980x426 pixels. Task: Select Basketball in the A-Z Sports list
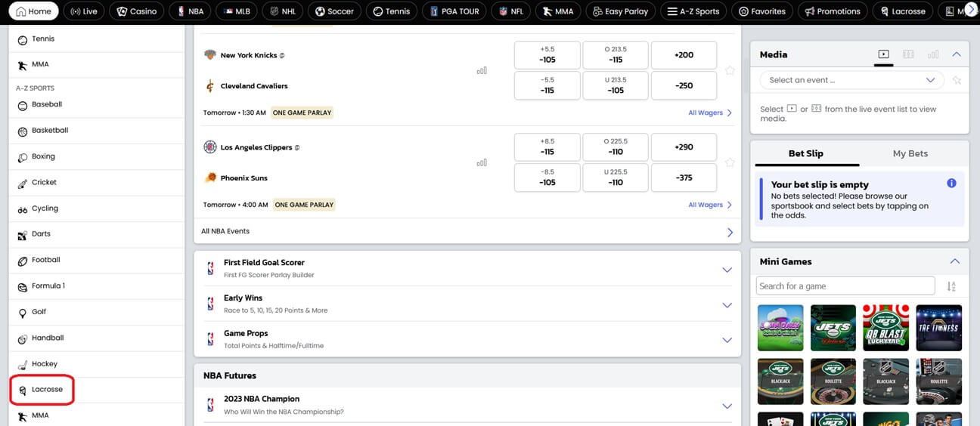coord(97,131)
